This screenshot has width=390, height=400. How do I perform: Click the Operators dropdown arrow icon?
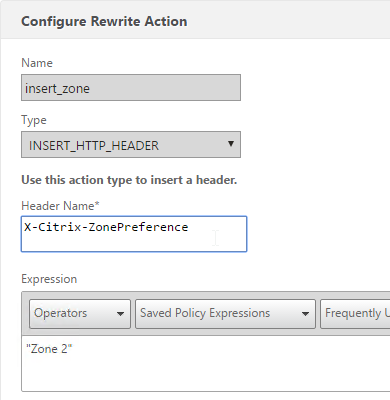[120, 314]
